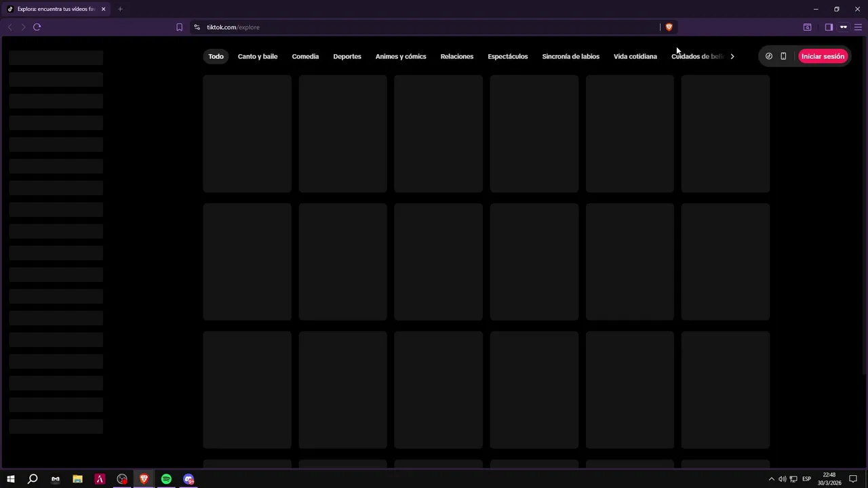This screenshot has width=868, height=488.
Task: Click the mobile phone icon near login
Action: click(x=783, y=56)
